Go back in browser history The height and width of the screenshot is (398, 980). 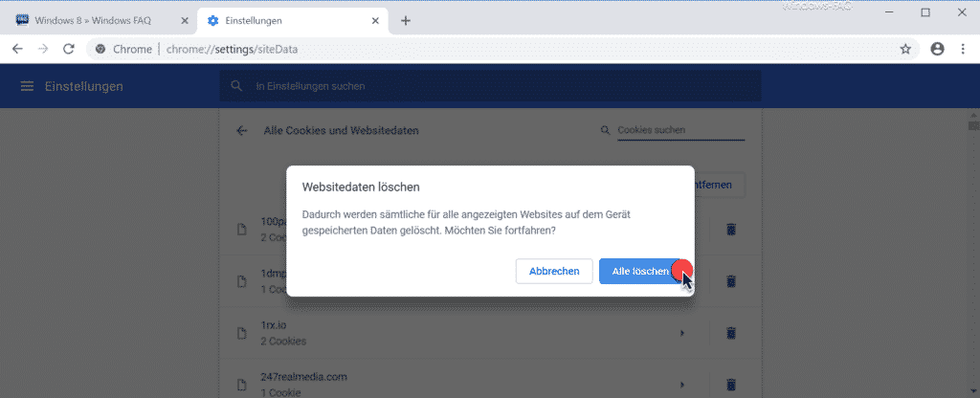(x=17, y=50)
